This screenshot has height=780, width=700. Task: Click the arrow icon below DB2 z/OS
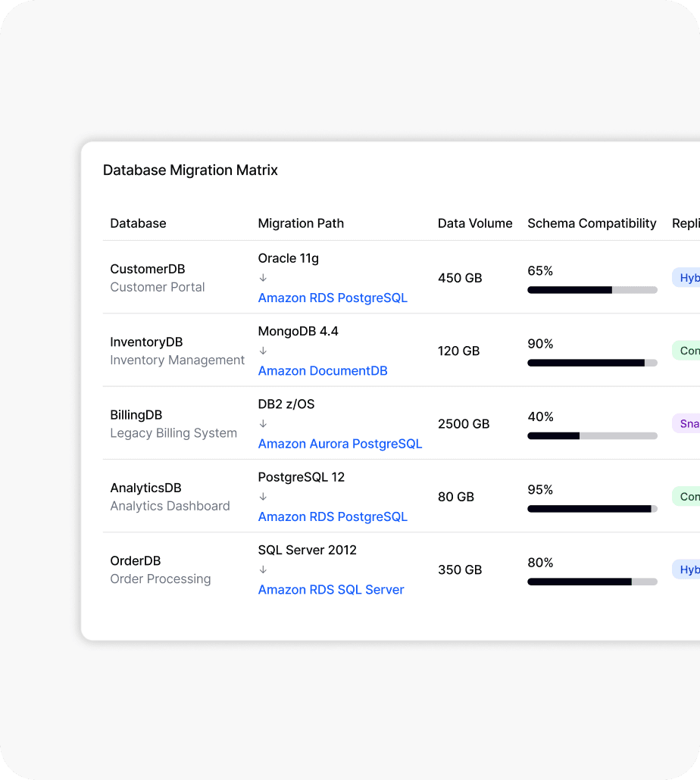tap(263, 424)
